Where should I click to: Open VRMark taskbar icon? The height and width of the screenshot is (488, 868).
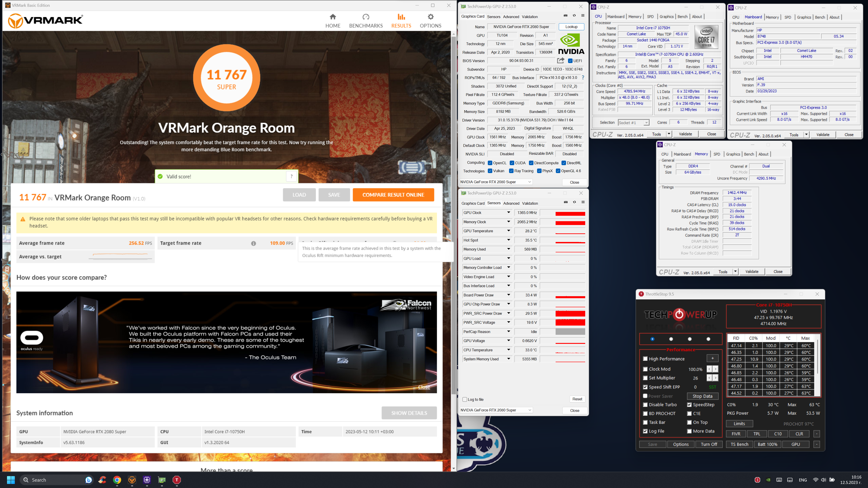tap(132, 480)
